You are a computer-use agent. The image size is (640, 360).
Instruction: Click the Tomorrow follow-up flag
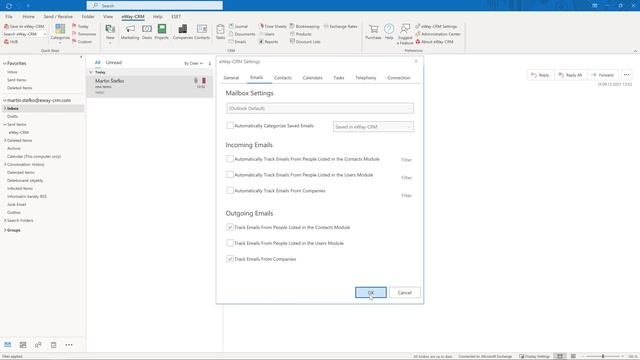[x=84, y=34]
